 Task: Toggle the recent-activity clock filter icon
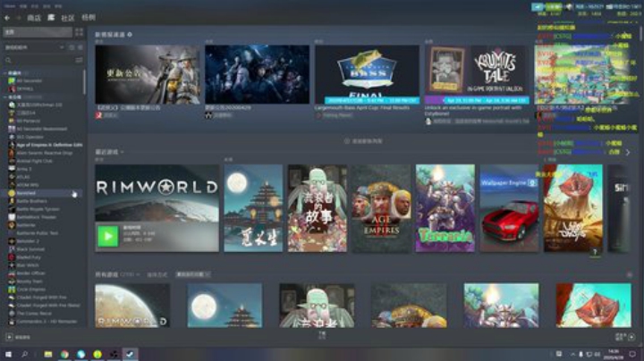72,47
